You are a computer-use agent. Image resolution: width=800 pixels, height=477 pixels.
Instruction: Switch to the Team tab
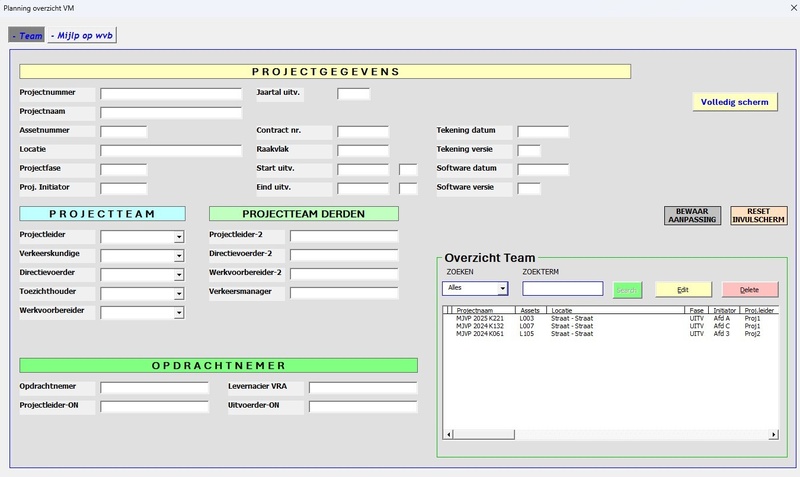[26, 35]
